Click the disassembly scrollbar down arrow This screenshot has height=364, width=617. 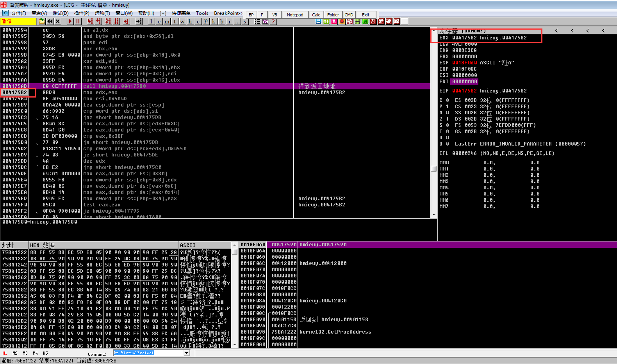[433, 215]
